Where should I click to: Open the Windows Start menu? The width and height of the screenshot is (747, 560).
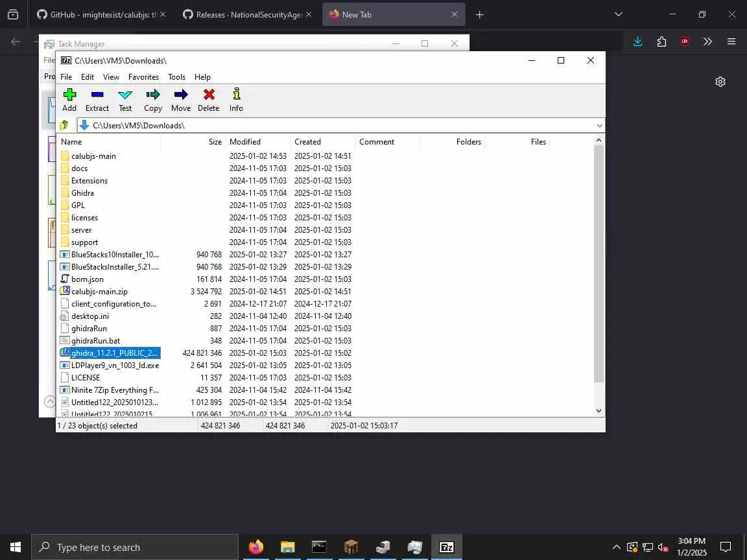[x=16, y=547]
